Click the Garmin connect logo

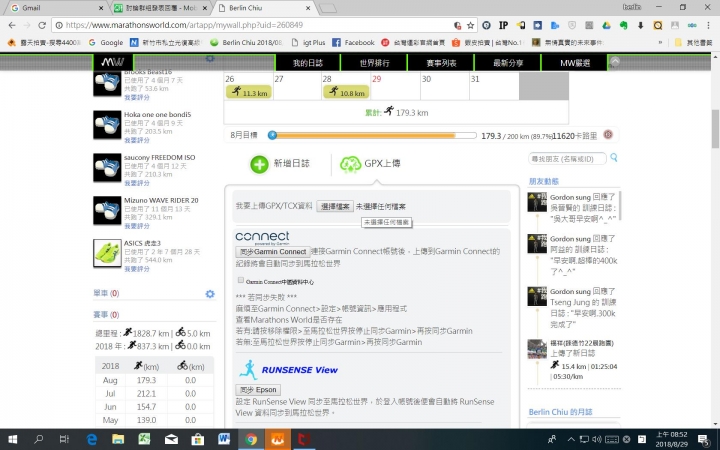click(262, 238)
